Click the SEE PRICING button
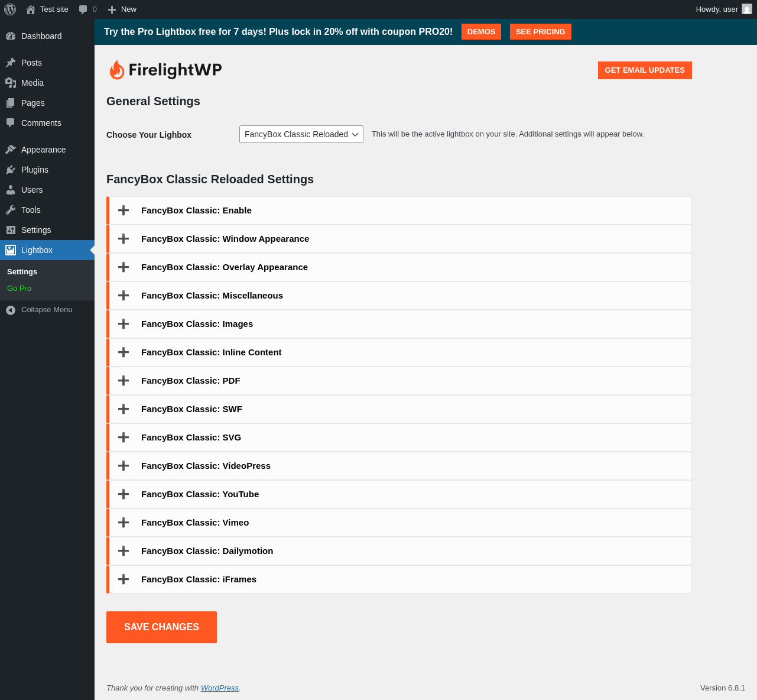757x700 pixels. (x=541, y=32)
